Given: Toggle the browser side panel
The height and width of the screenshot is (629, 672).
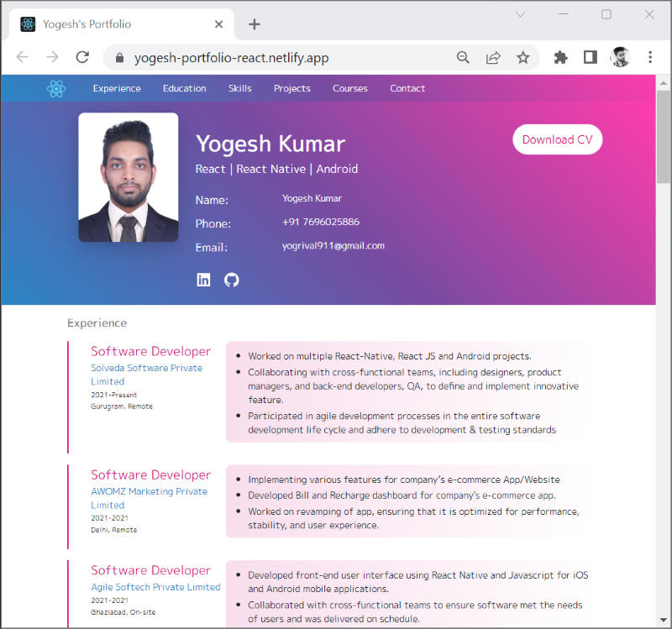Looking at the screenshot, I should (591, 57).
